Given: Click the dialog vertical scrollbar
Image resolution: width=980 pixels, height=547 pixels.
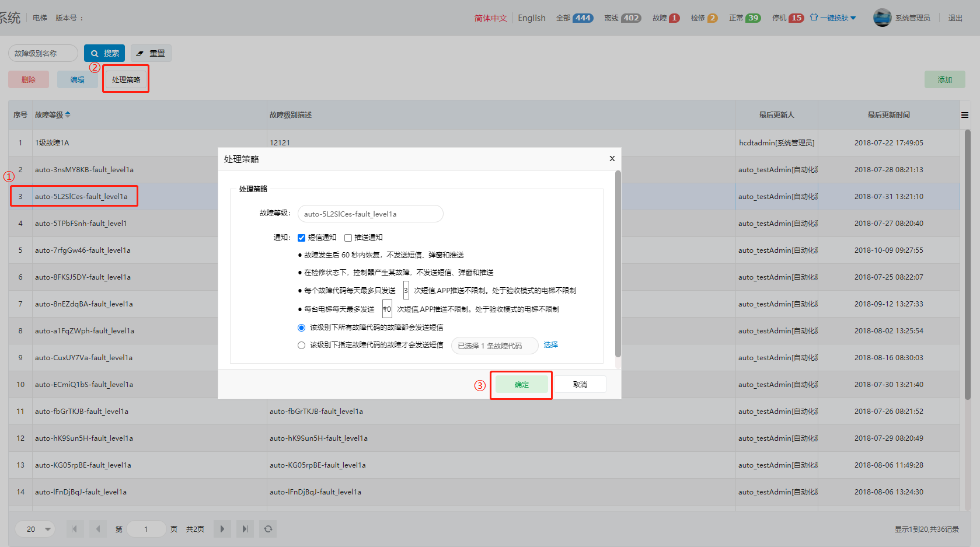Looking at the screenshot, I should point(618,263).
